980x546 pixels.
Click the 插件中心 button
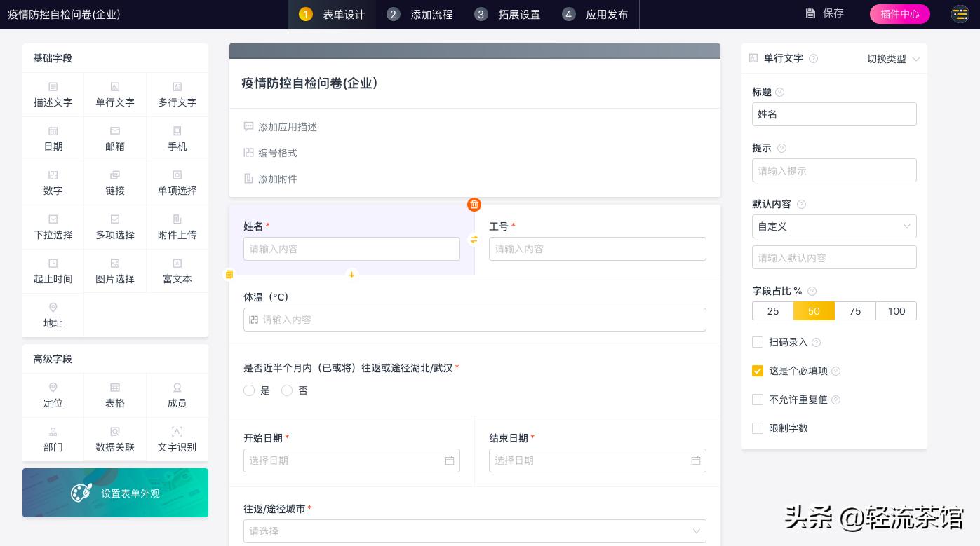[x=899, y=14]
